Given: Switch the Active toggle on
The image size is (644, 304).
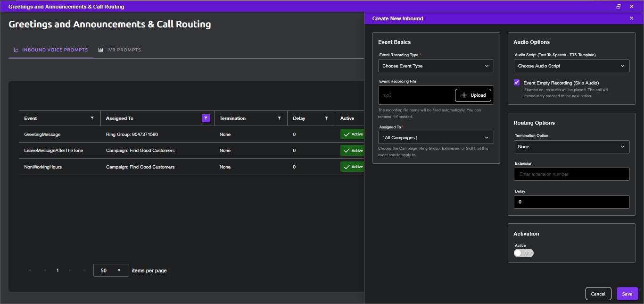Looking at the screenshot, I should (x=524, y=253).
